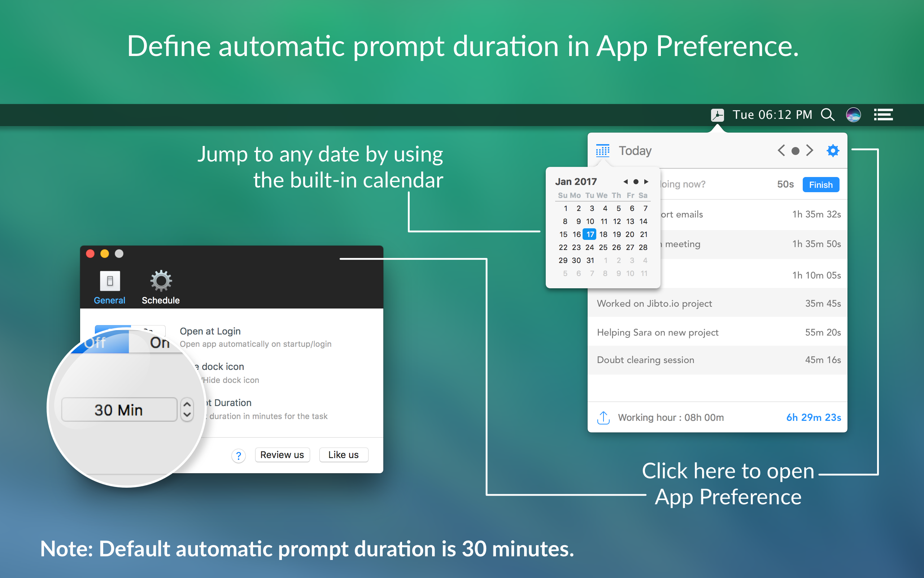Launch Siri from the menu bar
Image resolution: width=924 pixels, height=578 pixels.
click(853, 115)
